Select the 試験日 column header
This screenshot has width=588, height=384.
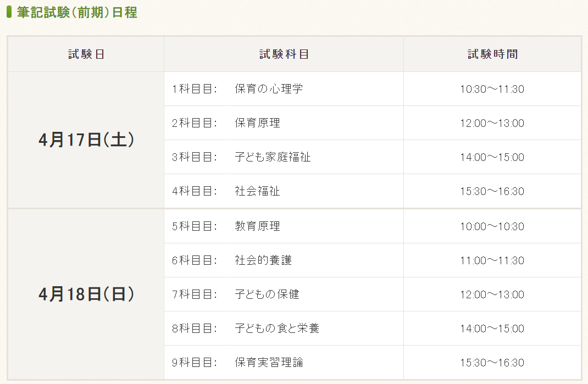point(86,54)
